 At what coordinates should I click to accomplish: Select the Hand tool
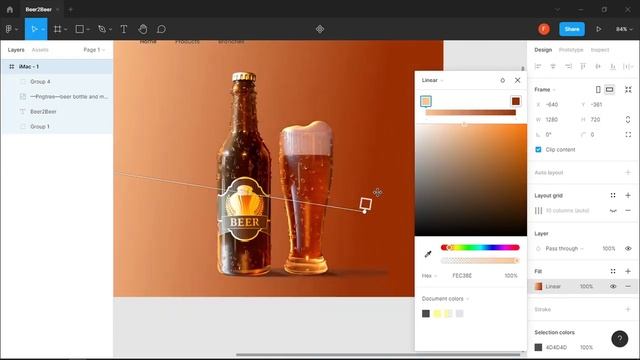(x=142, y=29)
